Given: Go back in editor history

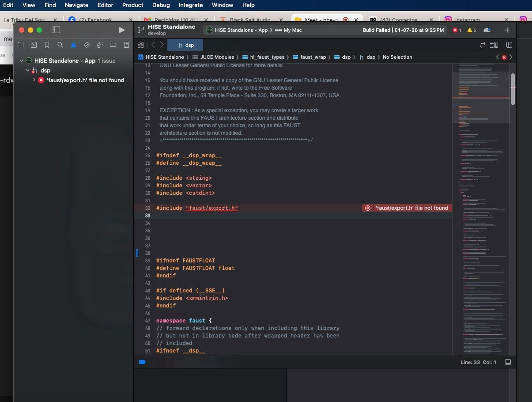Looking at the screenshot, I should (x=153, y=45).
